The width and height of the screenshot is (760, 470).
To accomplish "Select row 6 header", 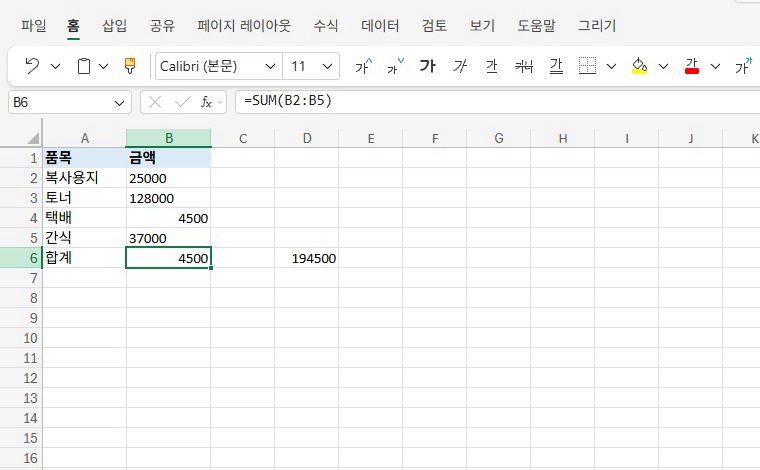I will click(x=21, y=258).
